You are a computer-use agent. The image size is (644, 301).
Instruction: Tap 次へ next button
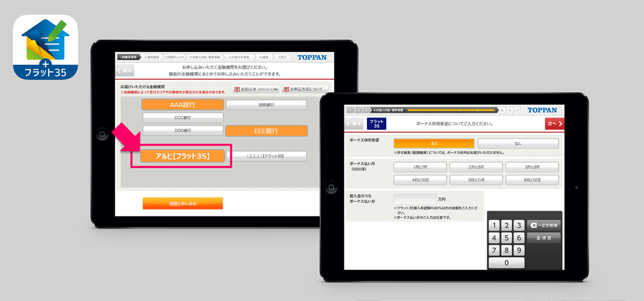554,123
